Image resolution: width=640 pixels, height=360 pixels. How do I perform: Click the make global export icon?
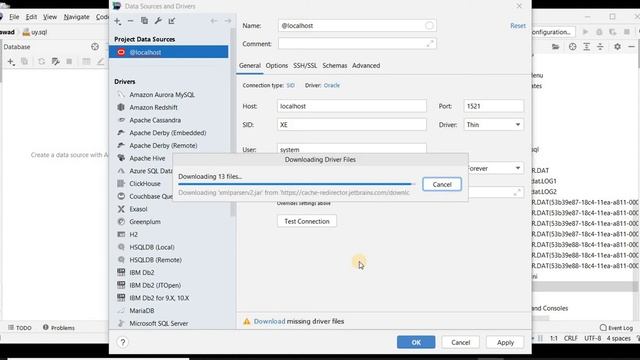pyautogui.click(x=172, y=21)
